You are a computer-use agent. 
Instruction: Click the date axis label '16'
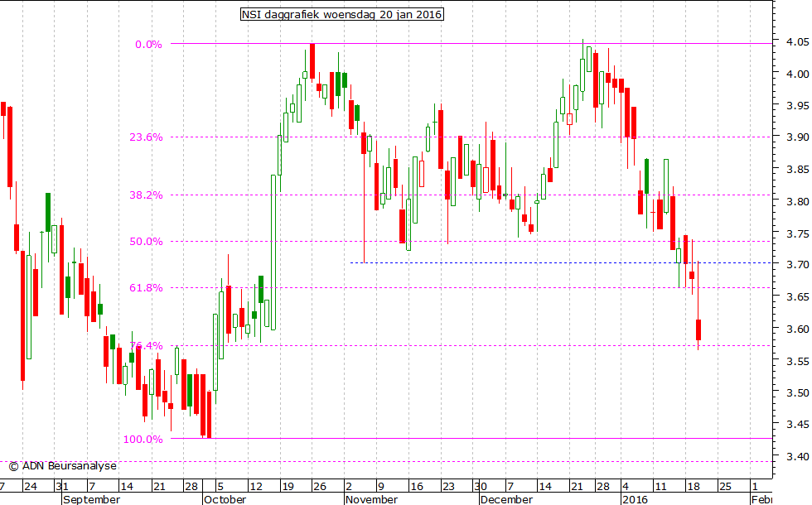[x=416, y=487]
